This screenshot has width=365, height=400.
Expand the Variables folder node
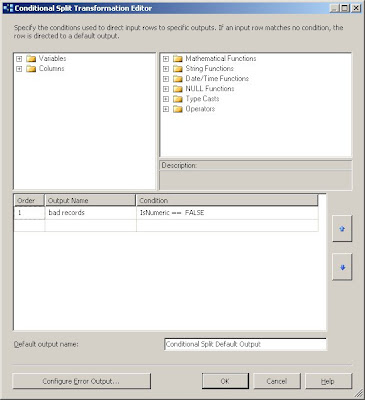coord(19,59)
